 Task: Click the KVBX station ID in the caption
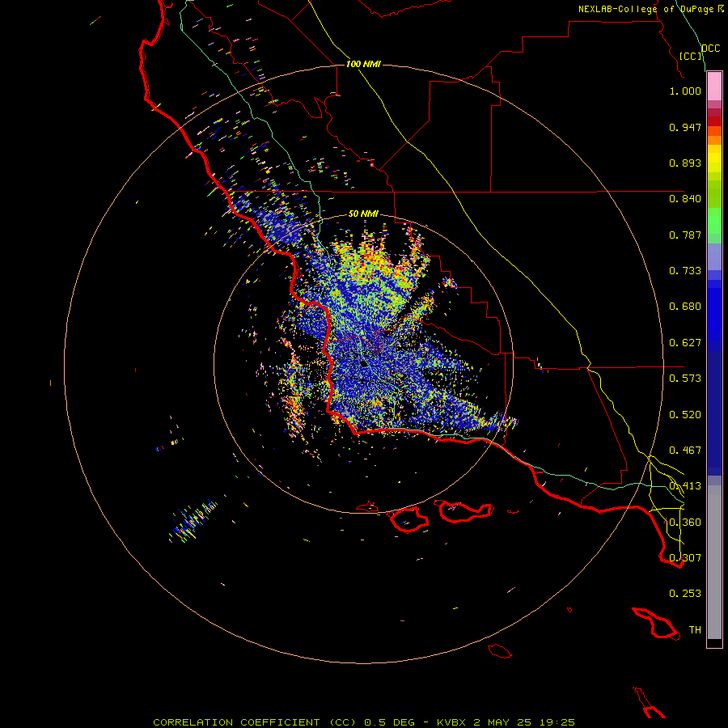tap(451, 722)
